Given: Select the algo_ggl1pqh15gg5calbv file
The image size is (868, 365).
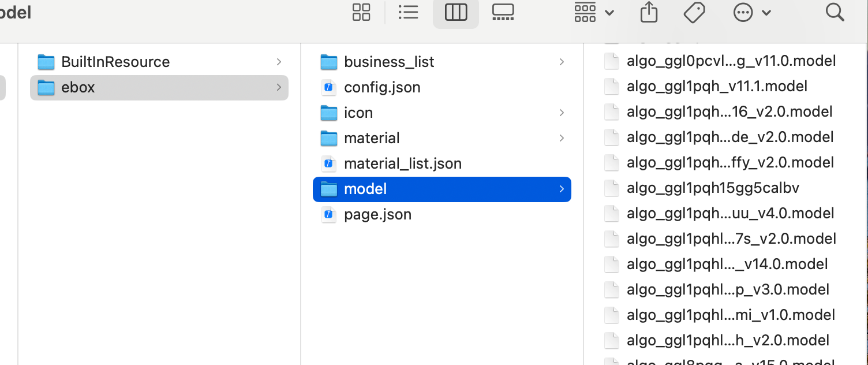Looking at the screenshot, I should (x=713, y=188).
